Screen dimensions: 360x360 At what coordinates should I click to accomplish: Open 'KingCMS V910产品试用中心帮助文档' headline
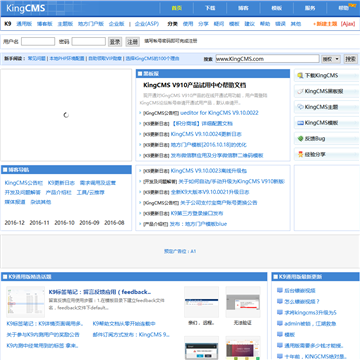coord(195,85)
